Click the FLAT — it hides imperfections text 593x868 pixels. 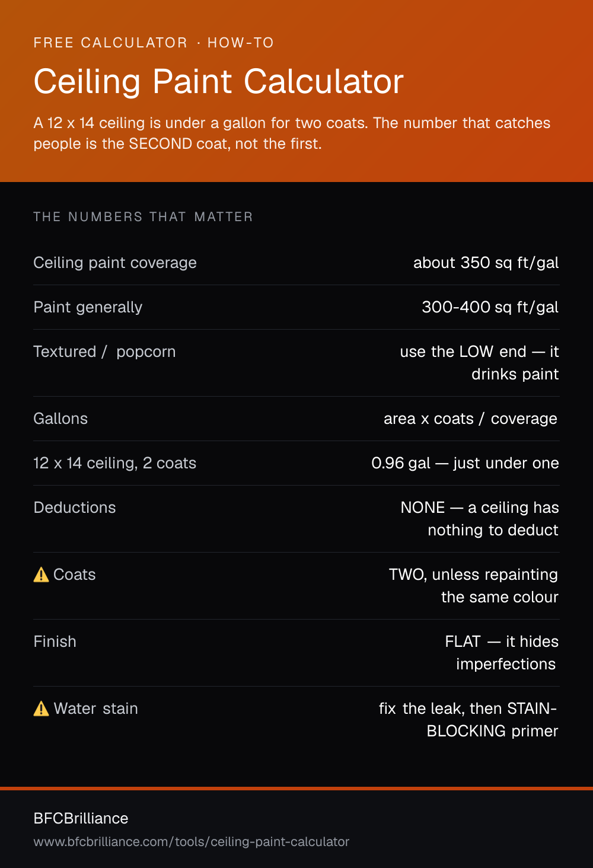[x=502, y=653]
